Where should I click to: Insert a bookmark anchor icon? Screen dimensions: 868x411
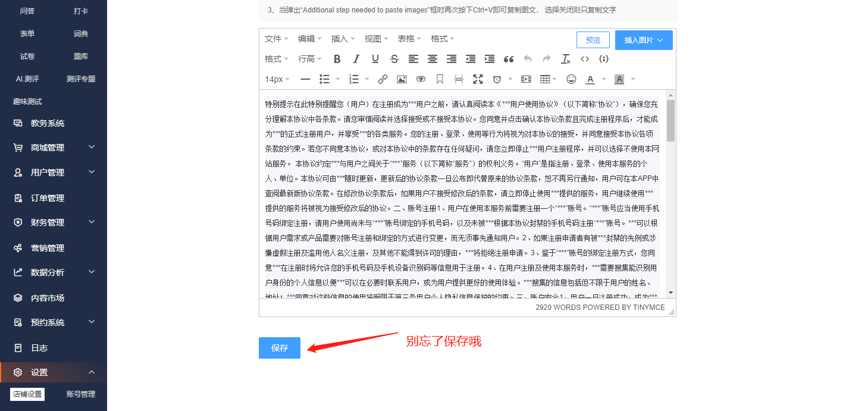click(x=440, y=79)
